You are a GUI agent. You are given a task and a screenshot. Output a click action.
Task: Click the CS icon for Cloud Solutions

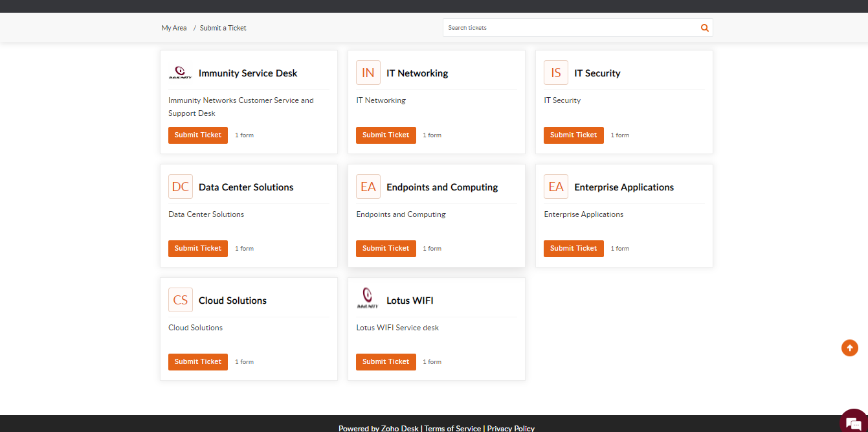(x=181, y=300)
